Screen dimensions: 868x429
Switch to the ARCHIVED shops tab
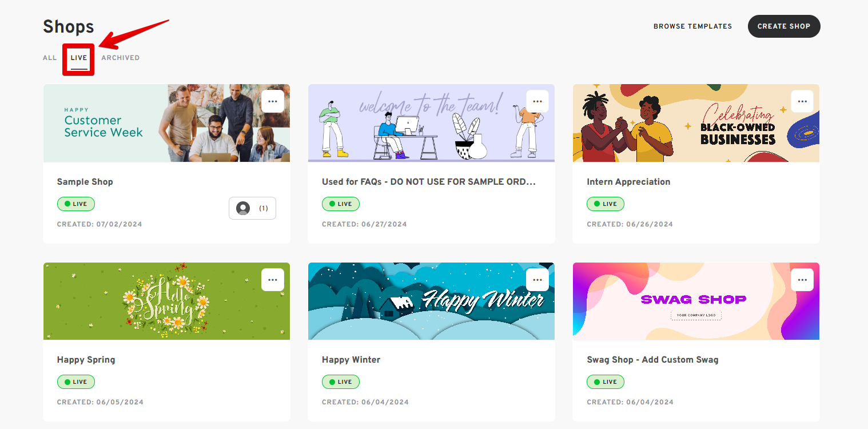[x=121, y=58]
